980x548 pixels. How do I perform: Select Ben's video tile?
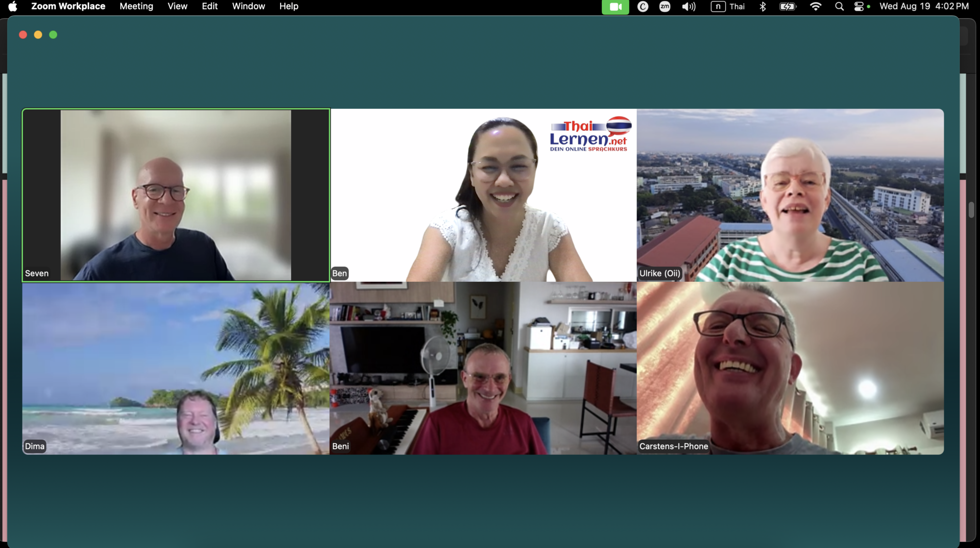pyautogui.click(x=483, y=195)
